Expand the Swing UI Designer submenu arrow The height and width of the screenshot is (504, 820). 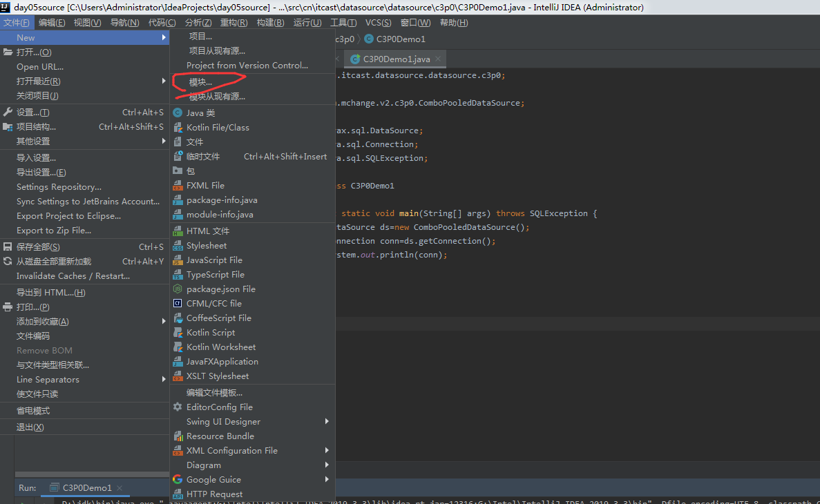(x=327, y=421)
